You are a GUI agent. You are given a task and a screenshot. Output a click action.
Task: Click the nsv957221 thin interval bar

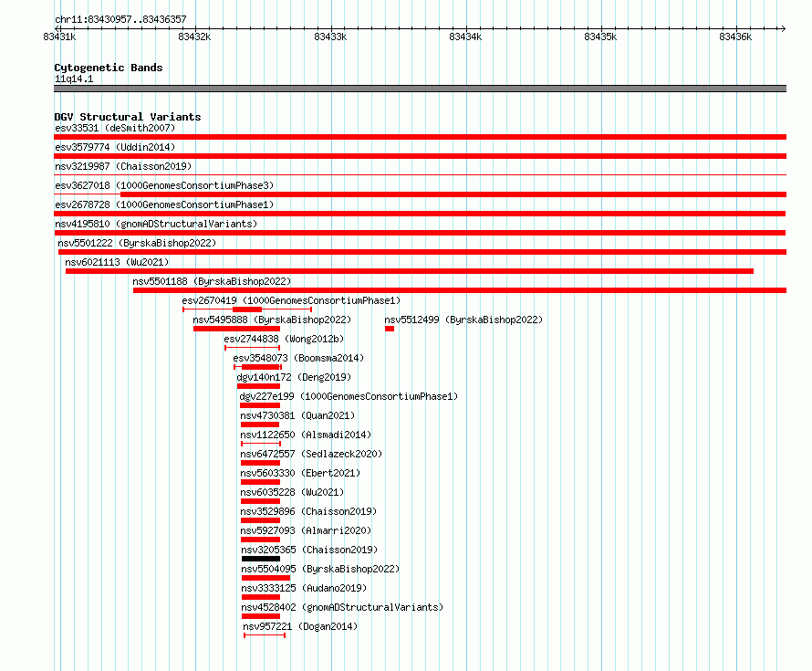[x=265, y=635]
